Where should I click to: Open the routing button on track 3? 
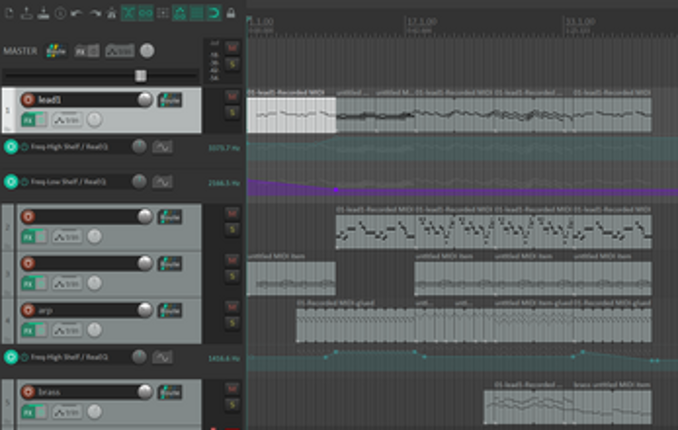[x=170, y=263]
